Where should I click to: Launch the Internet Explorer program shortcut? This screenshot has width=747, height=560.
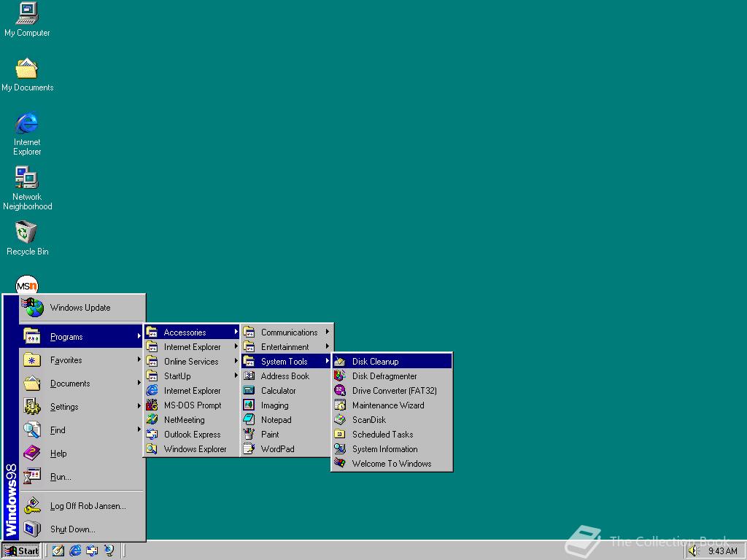(192, 391)
